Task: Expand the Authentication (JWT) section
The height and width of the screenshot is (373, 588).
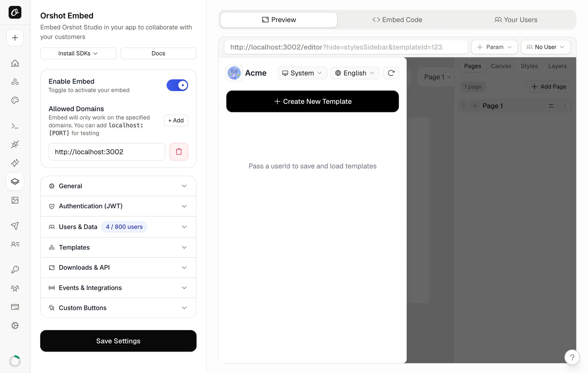Action: (118, 206)
